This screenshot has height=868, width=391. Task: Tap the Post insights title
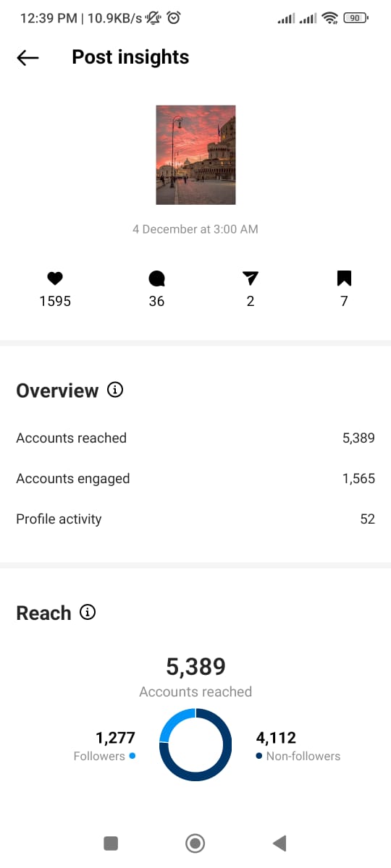pos(130,57)
